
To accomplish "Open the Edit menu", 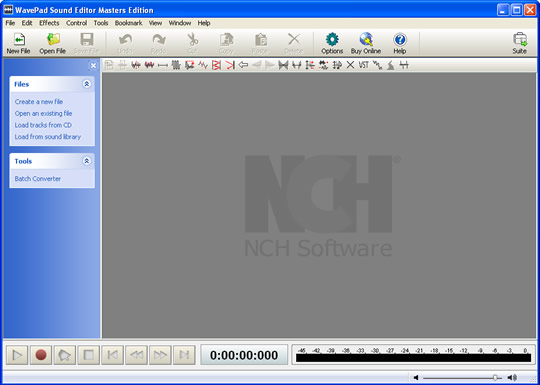I will (x=27, y=23).
